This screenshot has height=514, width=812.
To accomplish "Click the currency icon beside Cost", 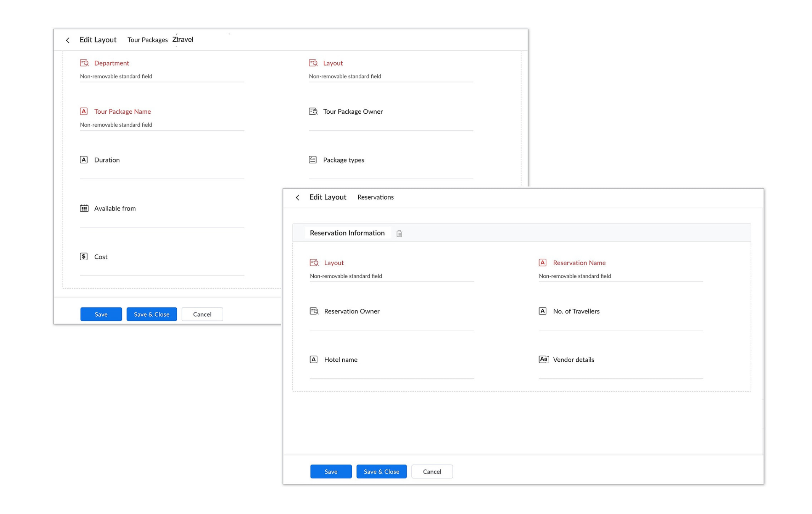I will point(84,256).
